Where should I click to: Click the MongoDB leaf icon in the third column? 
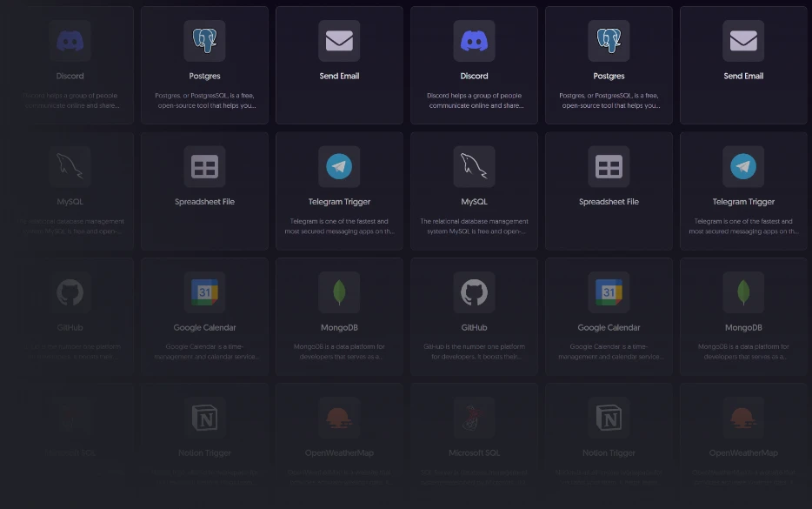click(339, 292)
